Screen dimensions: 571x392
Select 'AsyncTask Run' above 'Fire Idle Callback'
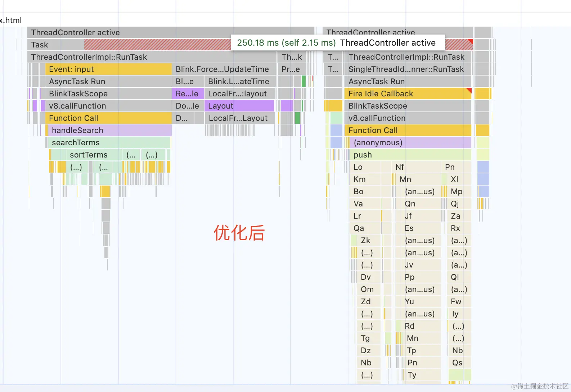coord(408,81)
